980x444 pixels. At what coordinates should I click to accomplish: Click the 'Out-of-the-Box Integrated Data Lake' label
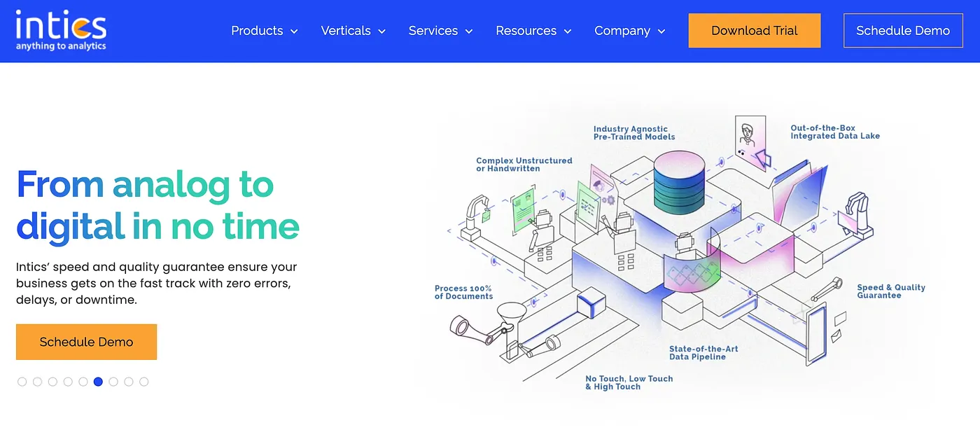[x=835, y=132]
